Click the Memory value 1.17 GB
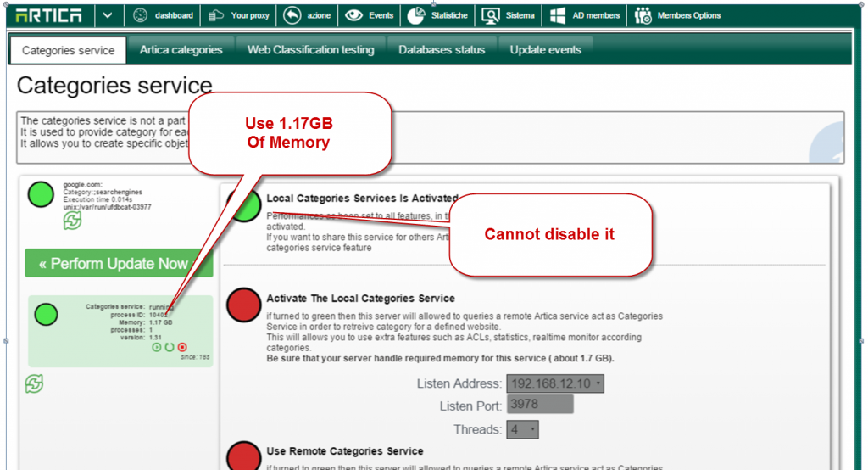868x470 pixels. 160,322
